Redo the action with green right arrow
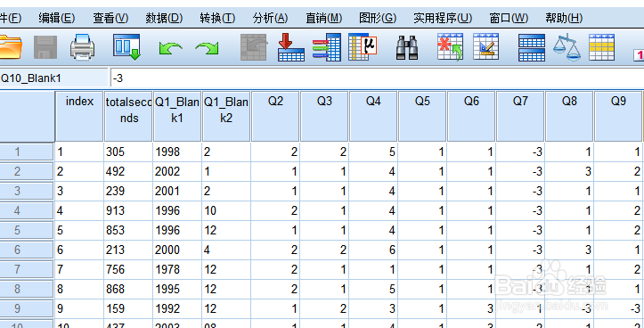 point(207,48)
